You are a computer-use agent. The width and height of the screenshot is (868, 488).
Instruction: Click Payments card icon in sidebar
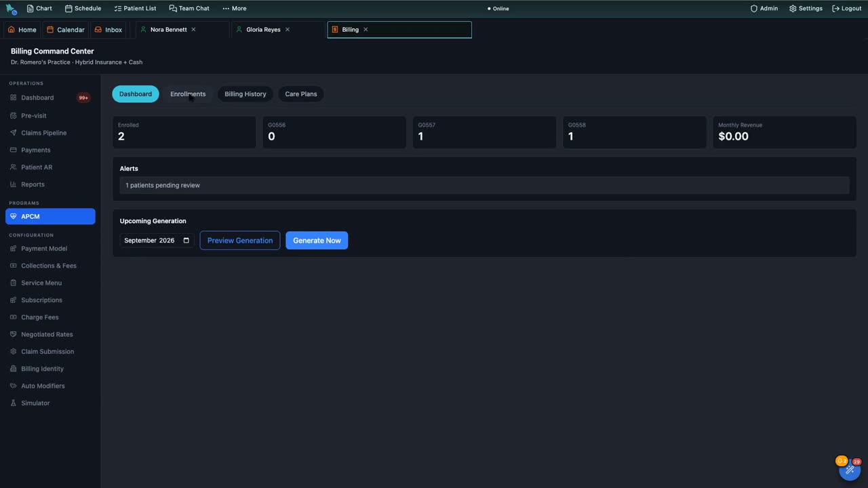click(x=14, y=150)
